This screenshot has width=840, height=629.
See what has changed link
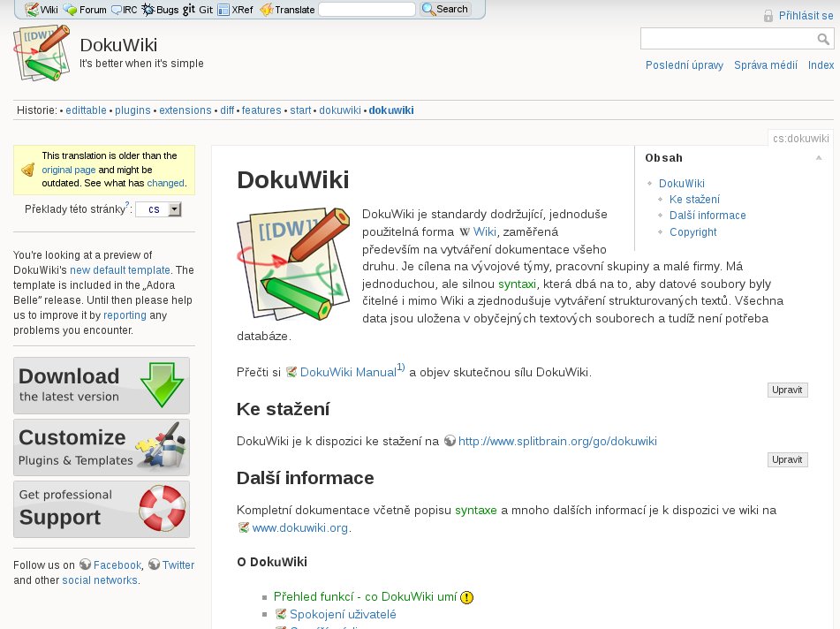click(x=165, y=183)
